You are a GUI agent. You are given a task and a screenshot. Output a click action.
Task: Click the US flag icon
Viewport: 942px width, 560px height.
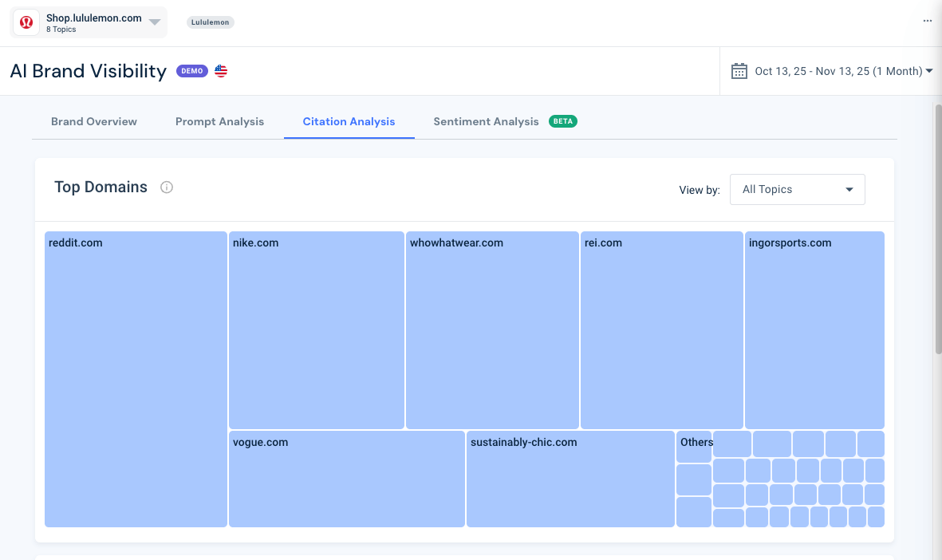(220, 70)
